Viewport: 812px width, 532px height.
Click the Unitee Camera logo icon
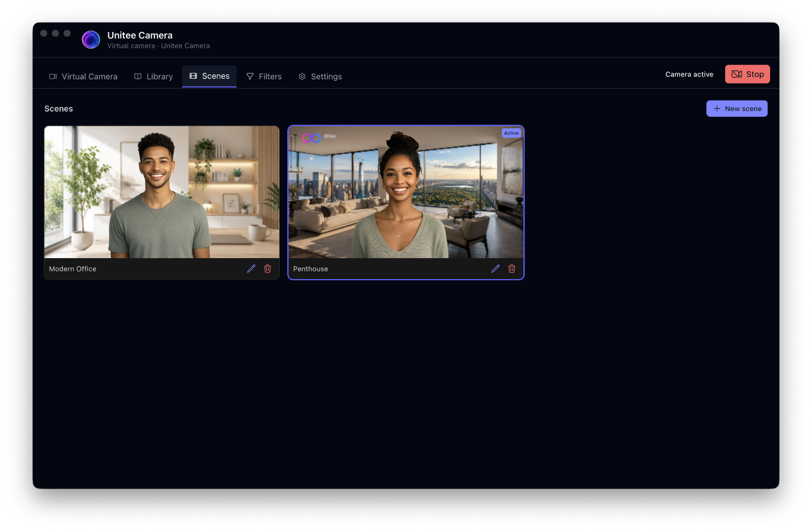pos(91,40)
